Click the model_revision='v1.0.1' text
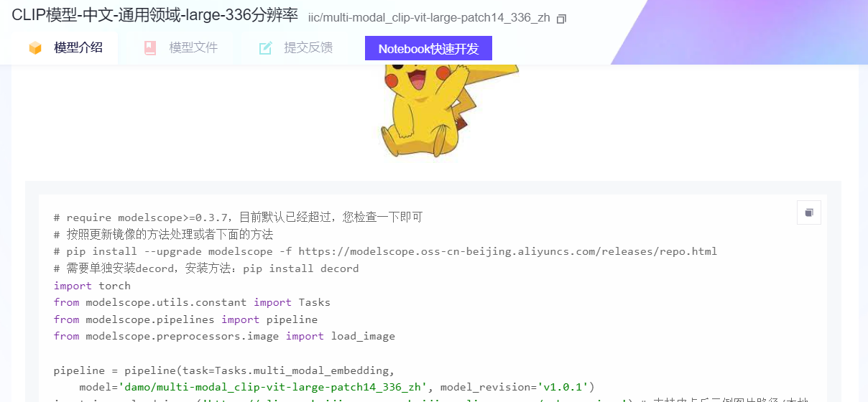Screen dimensions: 868x402 tap(514, 388)
